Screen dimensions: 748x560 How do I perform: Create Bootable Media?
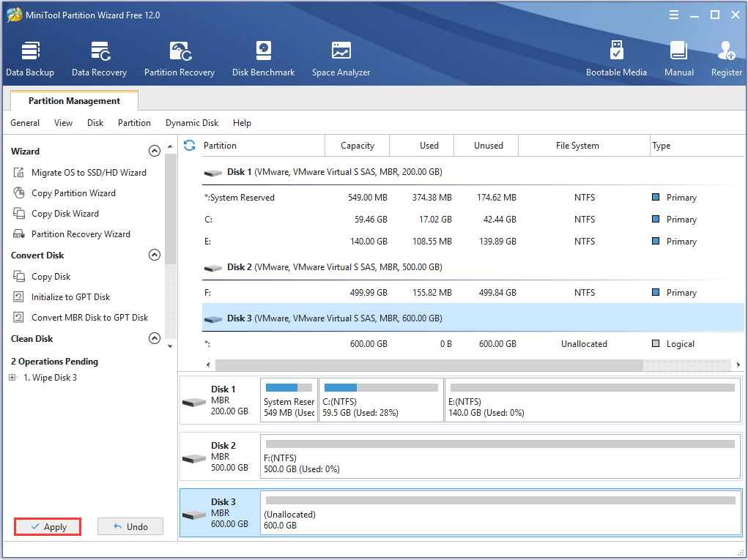pyautogui.click(x=616, y=59)
